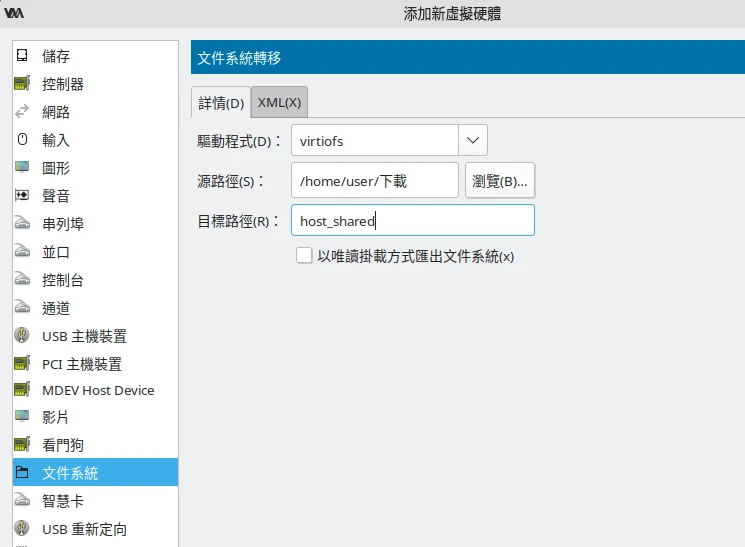
Task: Choose MDEV Host Device list entry
Action: pyautogui.click(x=98, y=390)
